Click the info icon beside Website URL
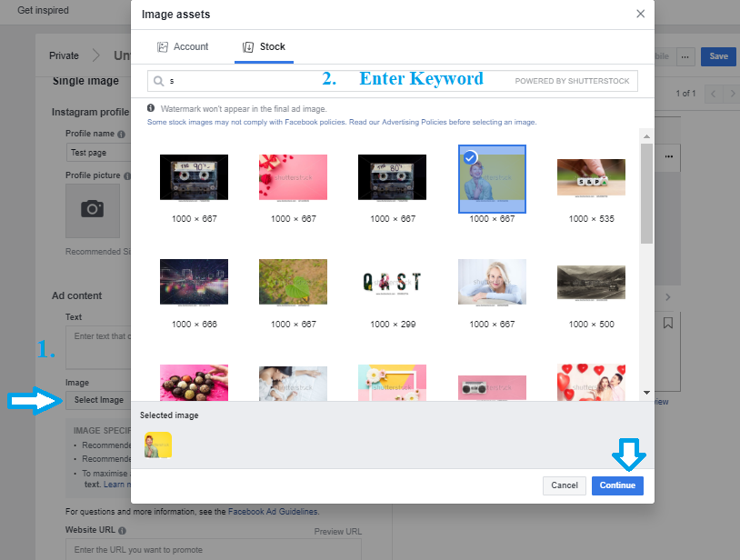Screen dimensions: 740x560 [x=122, y=531]
